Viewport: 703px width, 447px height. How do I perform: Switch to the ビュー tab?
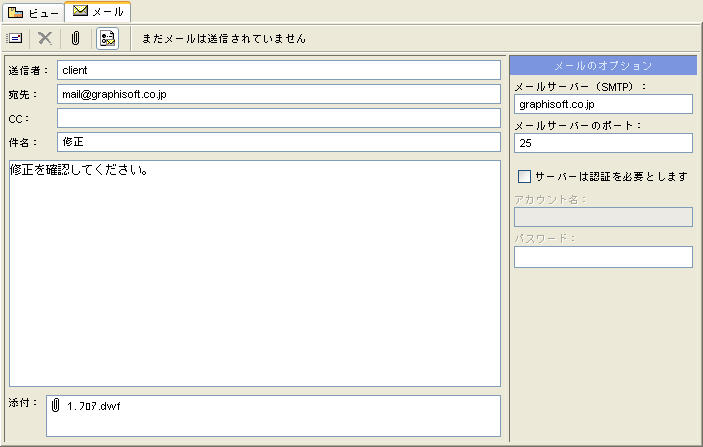coord(34,13)
